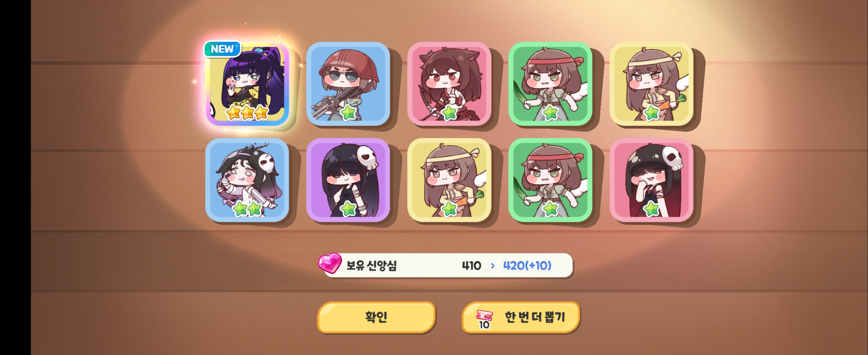This screenshot has height=355, width=868.
Task: Select bottom-row red headband girl on green card
Action: tap(550, 180)
